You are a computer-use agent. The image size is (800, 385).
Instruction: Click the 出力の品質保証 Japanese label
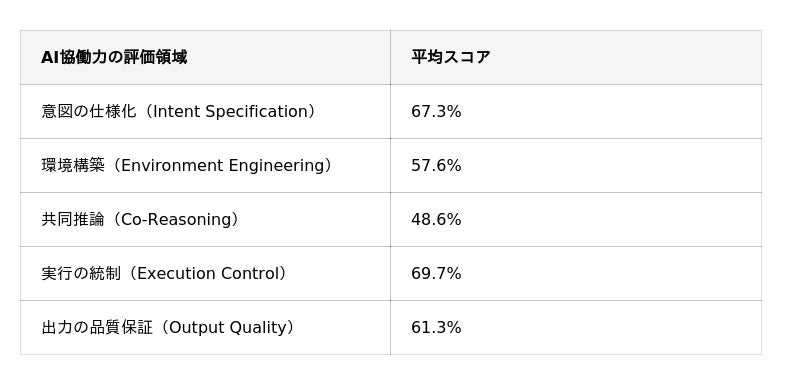click(x=97, y=328)
